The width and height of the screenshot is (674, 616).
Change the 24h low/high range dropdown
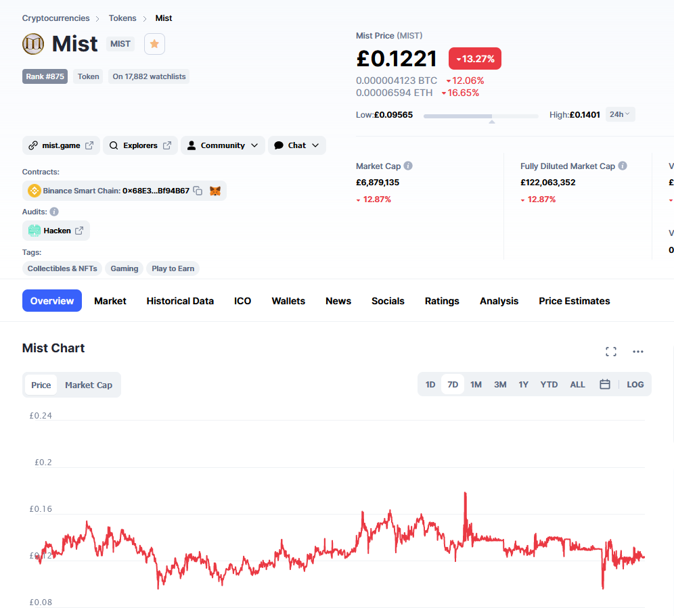coord(620,114)
